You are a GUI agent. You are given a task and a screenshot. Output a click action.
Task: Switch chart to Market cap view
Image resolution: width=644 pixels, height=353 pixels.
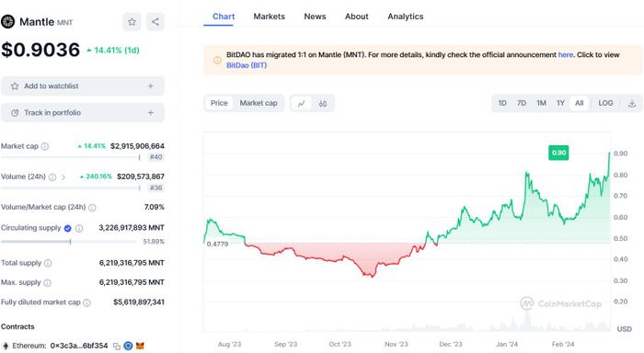click(x=259, y=103)
